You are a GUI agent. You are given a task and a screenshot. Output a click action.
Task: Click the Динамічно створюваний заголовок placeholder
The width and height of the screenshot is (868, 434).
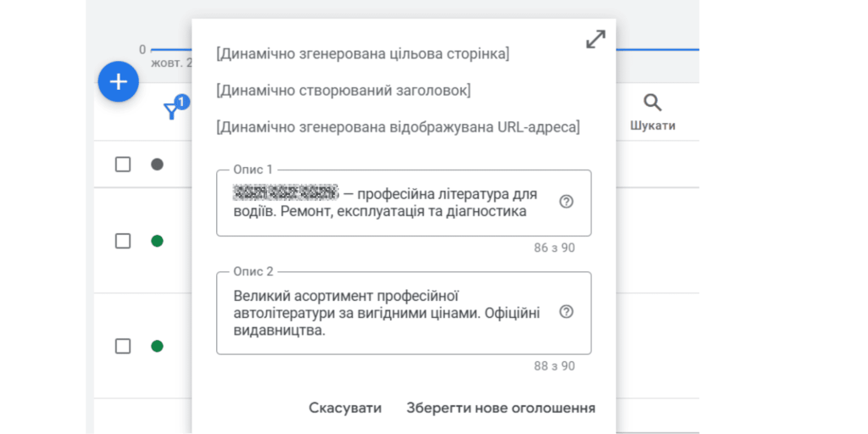(343, 90)
